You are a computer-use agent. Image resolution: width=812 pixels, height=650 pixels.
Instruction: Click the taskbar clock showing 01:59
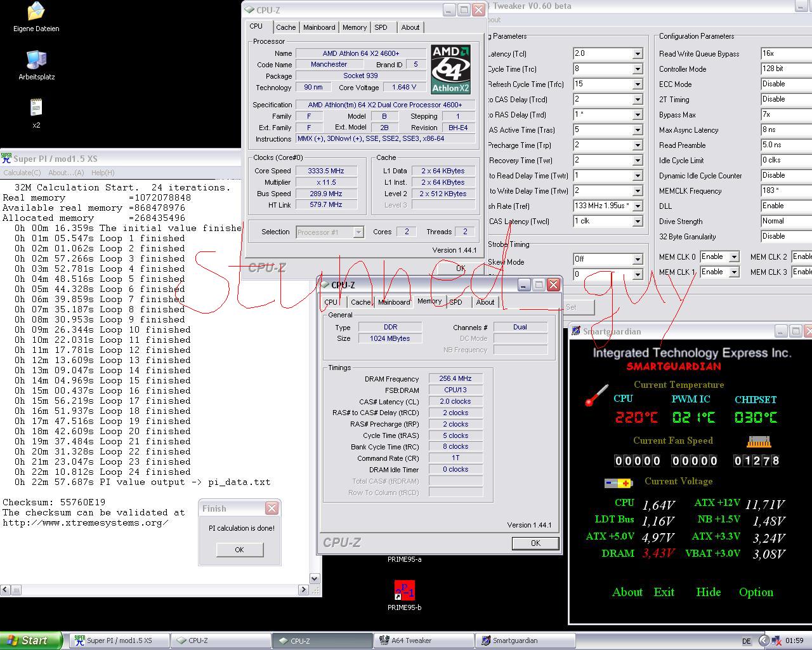click(x=794, y=641)
